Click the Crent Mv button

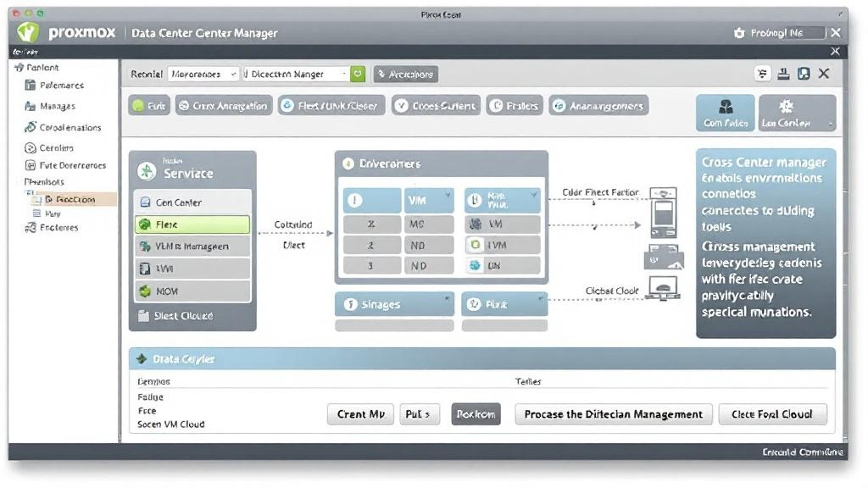click(360, 414)
